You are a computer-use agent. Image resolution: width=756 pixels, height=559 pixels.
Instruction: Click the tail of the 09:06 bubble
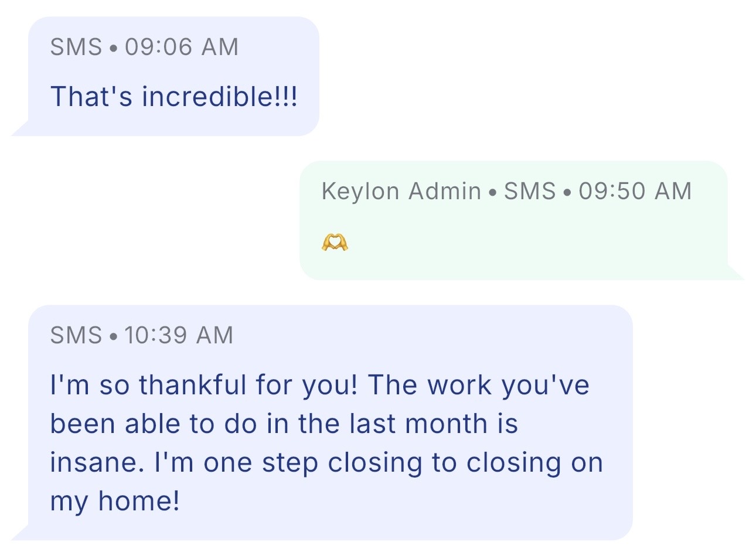(21, 129)
